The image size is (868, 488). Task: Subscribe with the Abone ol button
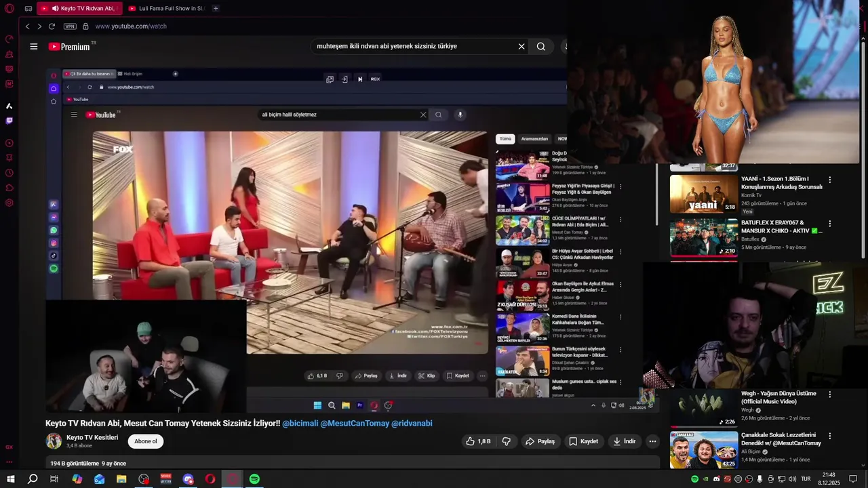145,441
